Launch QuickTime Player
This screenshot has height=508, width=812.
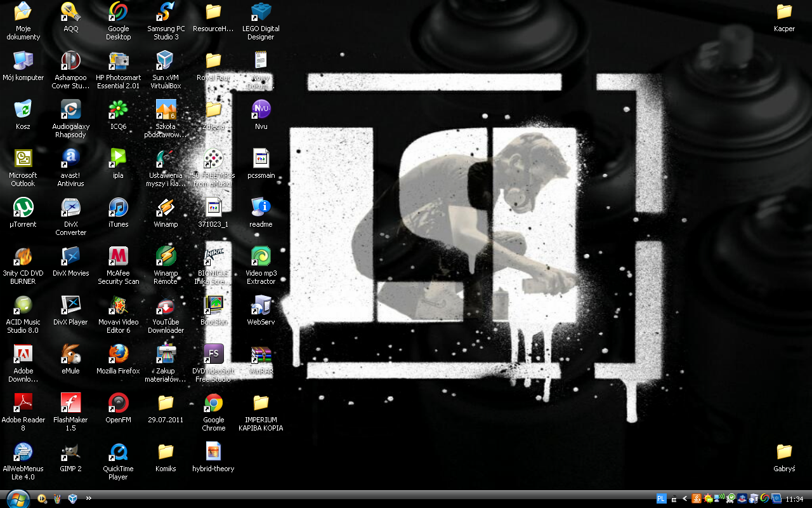tap(118, 461)
